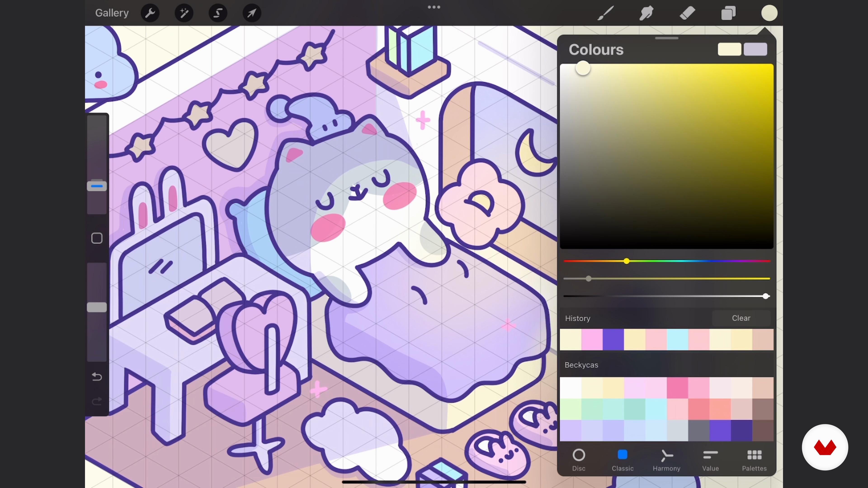Screen dimensions: 868x488
Task: Open the Layers panel
Action: (728, 13)
